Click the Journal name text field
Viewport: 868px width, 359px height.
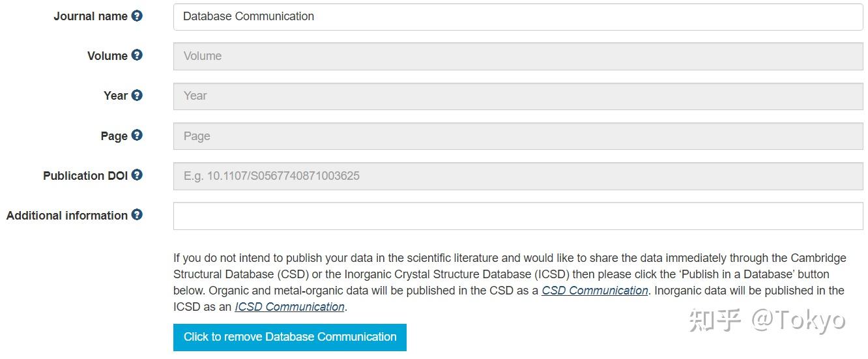[517, 17]
